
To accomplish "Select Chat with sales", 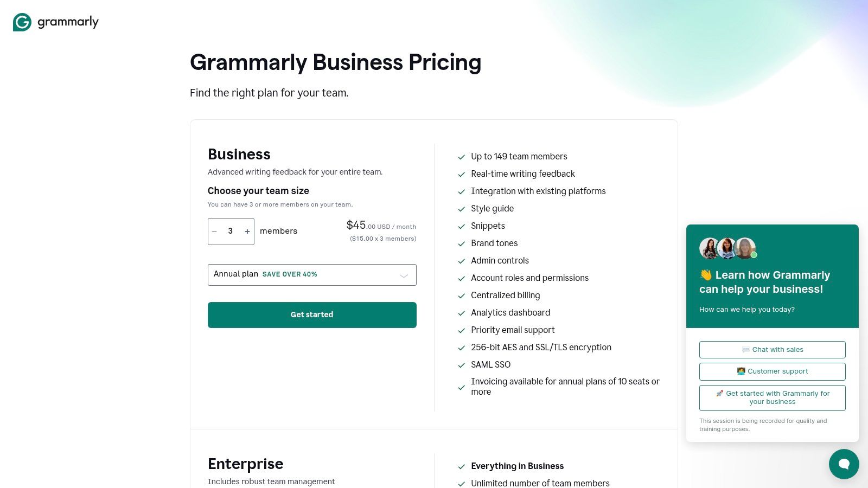I will point(772,350).
